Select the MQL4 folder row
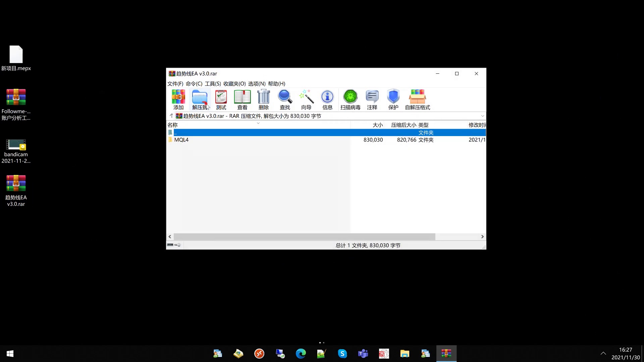The height and width of the screenshot is (362, 644). tap(181, 140)
